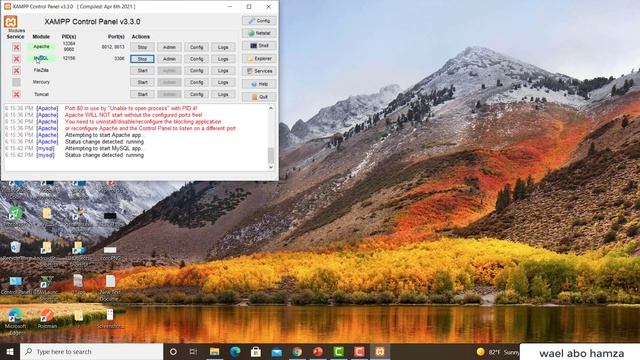640x360 pixels.
Task: Stop the Apache module
Action: (142, 47)
